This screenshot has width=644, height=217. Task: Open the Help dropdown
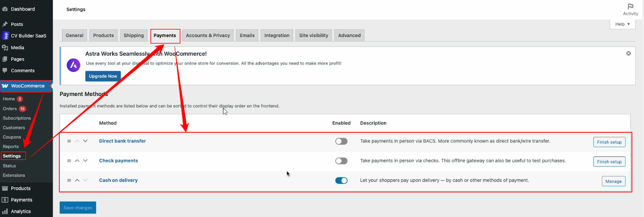click(x=623, y=24)
